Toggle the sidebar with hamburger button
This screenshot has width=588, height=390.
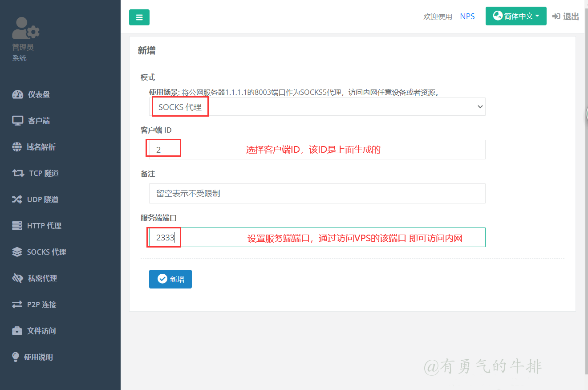click(139, 17)
